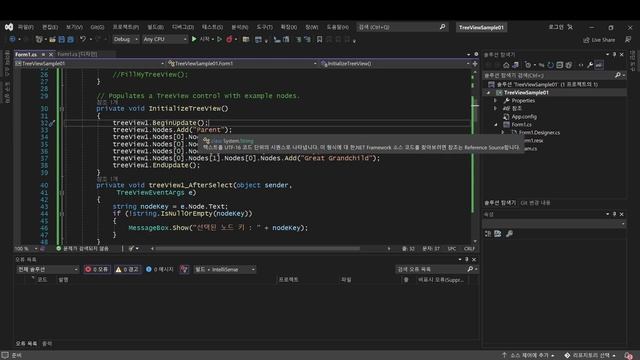Click the feedback icon below window controls
640x360 pixels.
(x=628, y=40)
